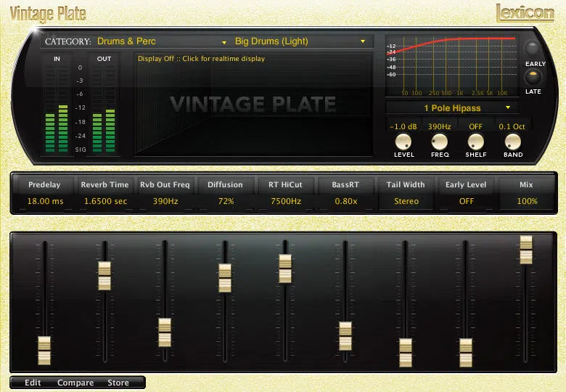Click the Edit button
Image resolution: width=566 pixels, height=392 pixels.
click(33, 383)
